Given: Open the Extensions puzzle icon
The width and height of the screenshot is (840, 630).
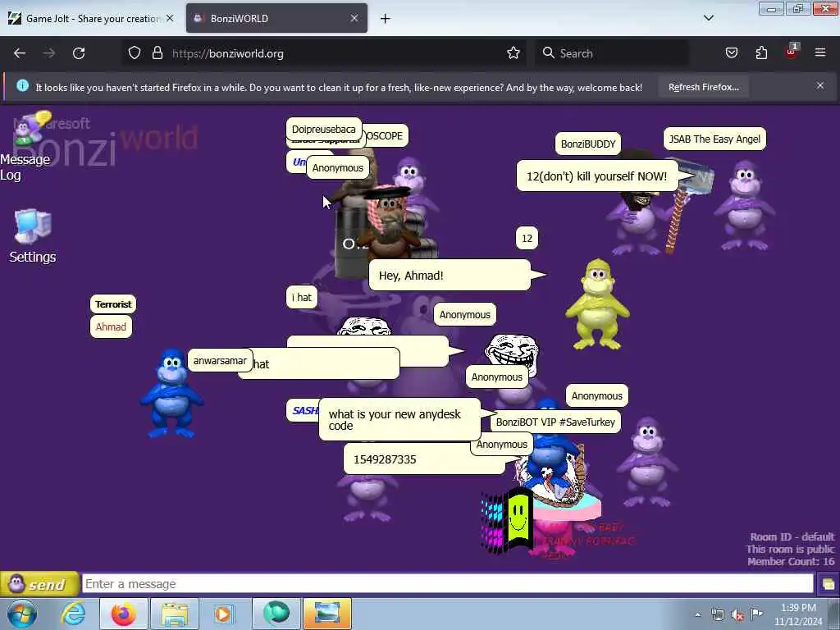Looking at the screenshot, I should tap(761, 53).
